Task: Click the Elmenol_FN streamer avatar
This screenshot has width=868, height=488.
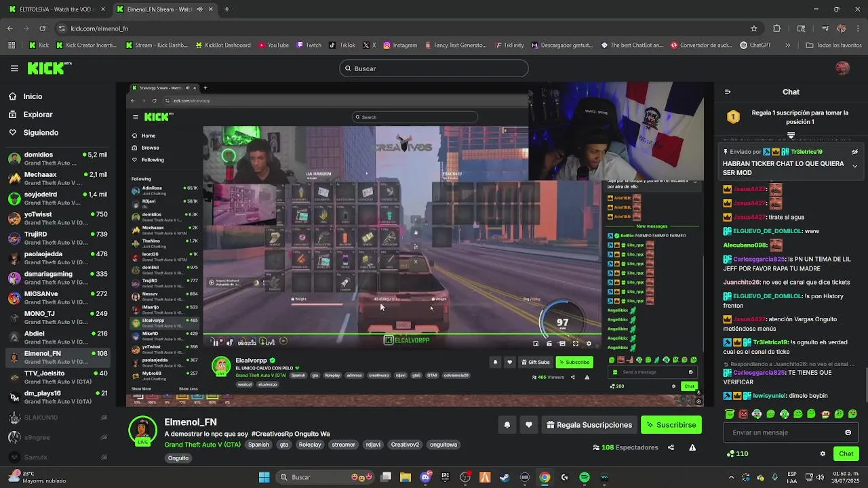Action: pyautogui.click(x=142, y=430)
